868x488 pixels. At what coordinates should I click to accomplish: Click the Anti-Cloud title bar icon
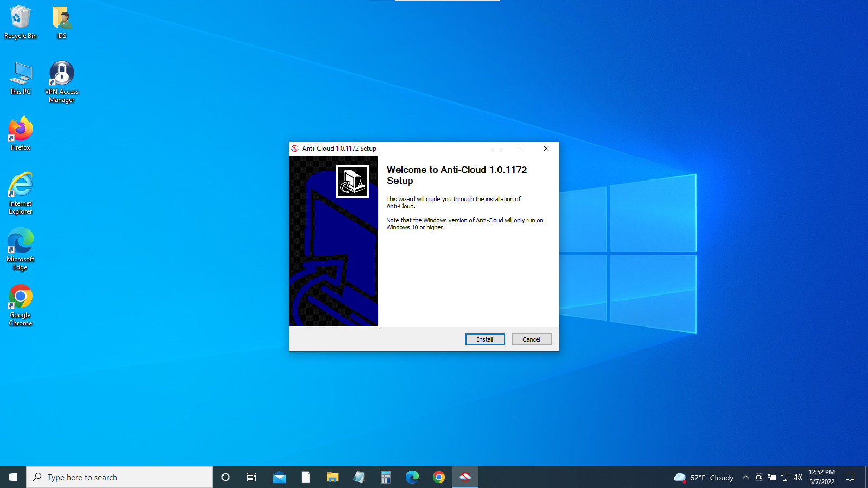tap(295, 149)
